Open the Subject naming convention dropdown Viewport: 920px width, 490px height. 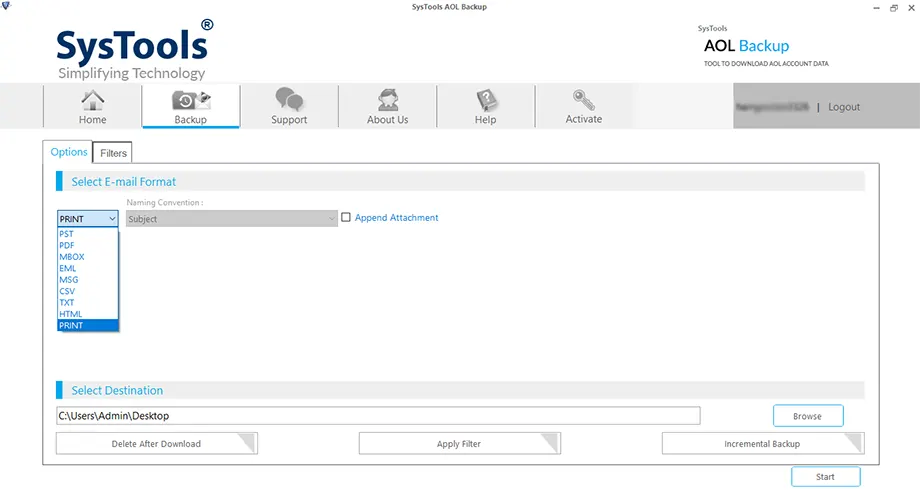click(232, 219)
